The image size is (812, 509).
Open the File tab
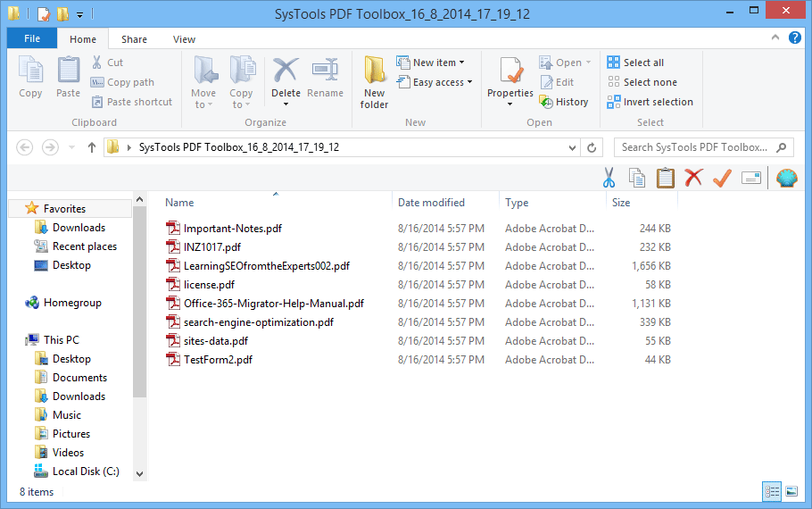pos(32,38)
